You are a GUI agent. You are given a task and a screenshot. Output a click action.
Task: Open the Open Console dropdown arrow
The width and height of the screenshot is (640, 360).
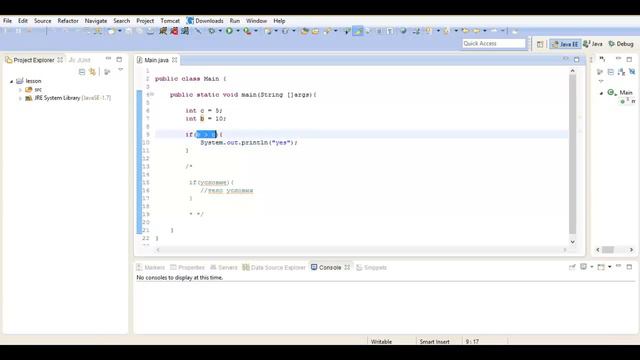[609, 267]
